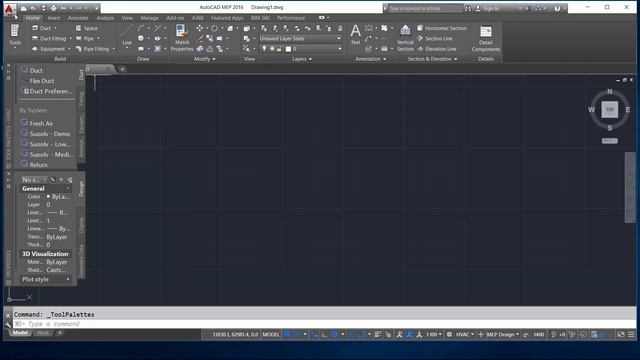The height and width of the screenshot is (360, 640).
Task: Open the AutoCAD application menu logo
Action: (9, 9)
